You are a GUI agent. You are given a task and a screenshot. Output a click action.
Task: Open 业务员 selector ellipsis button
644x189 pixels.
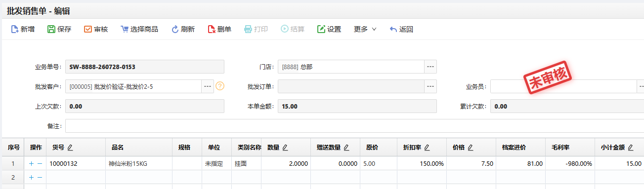point(641,86)
